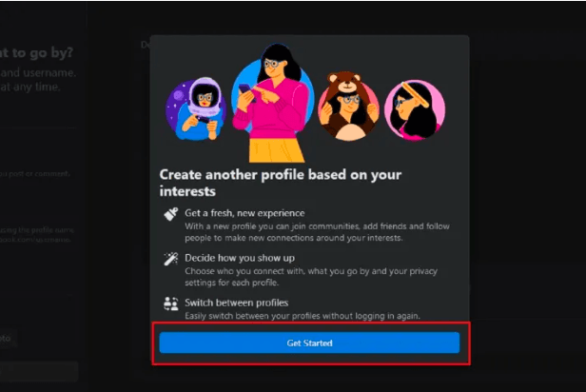Image resolution: width=586 pixels, height=392 pixels.
Task: Click the text Decide how you show up
Action: pyautogui.click(x=240, y=258)
